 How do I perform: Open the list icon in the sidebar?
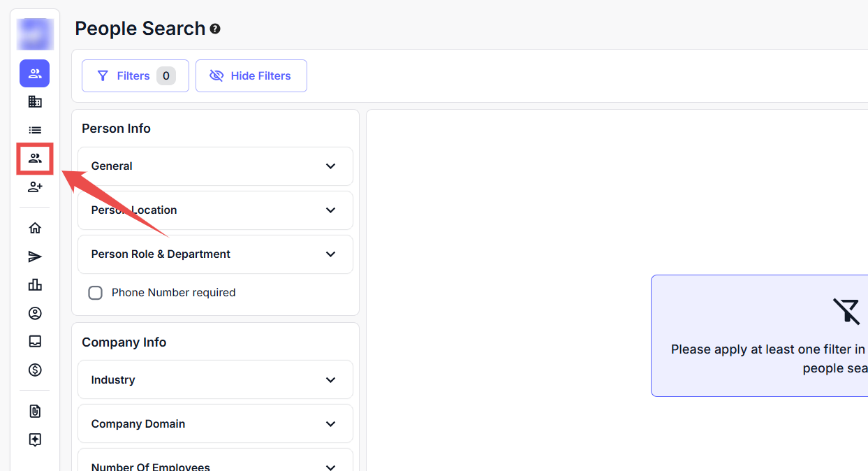coord(35,130)
